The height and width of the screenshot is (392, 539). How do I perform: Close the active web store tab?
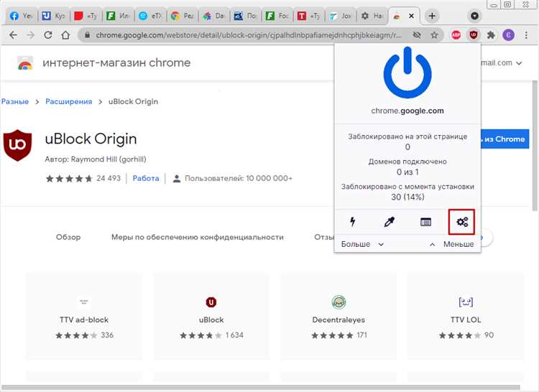point(411,16)
